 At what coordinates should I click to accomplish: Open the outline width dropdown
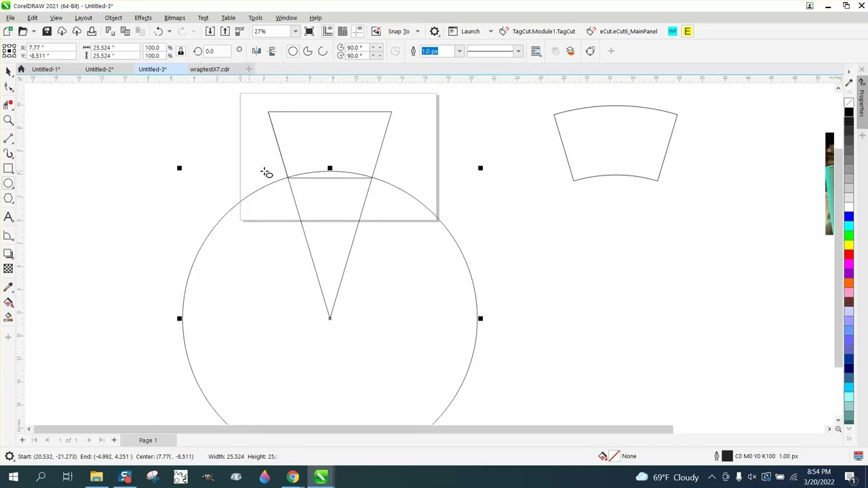459,51
